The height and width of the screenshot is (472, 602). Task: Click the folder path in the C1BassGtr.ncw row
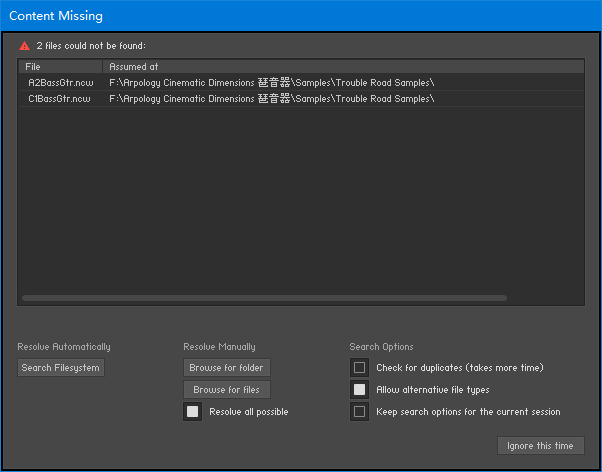[271, 99]
